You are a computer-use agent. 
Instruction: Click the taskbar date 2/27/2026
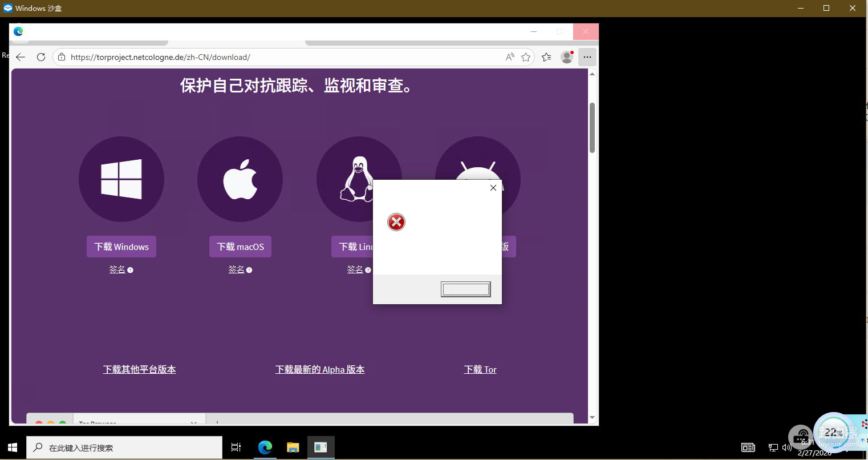pyautogui.click(x=814, y=453)
